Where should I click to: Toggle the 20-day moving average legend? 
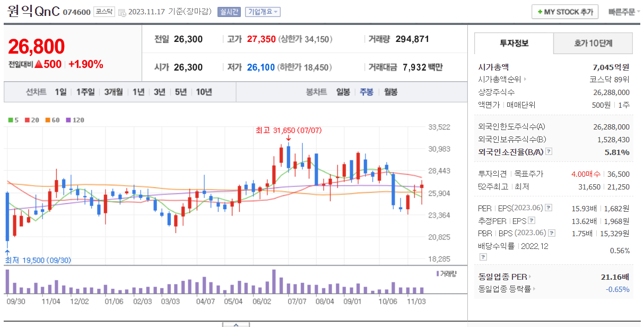point(32,120)
